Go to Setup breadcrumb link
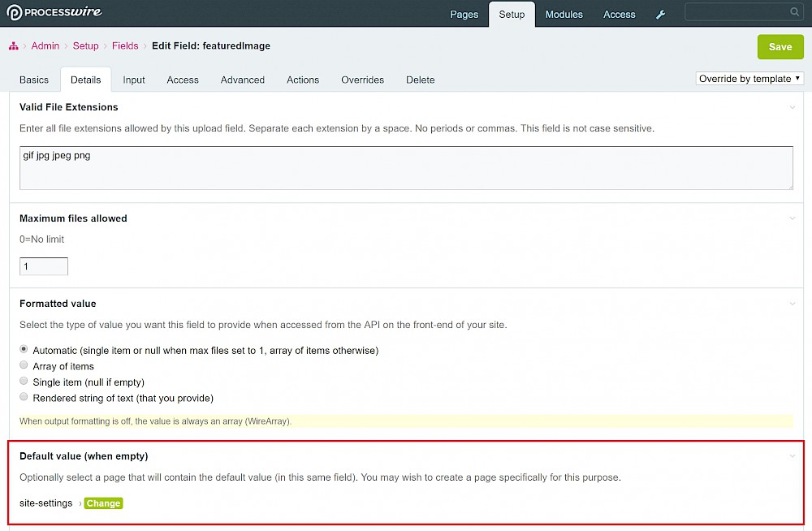Screen dimensions: 812x531 pyautogui.click(x=85, y=45)
